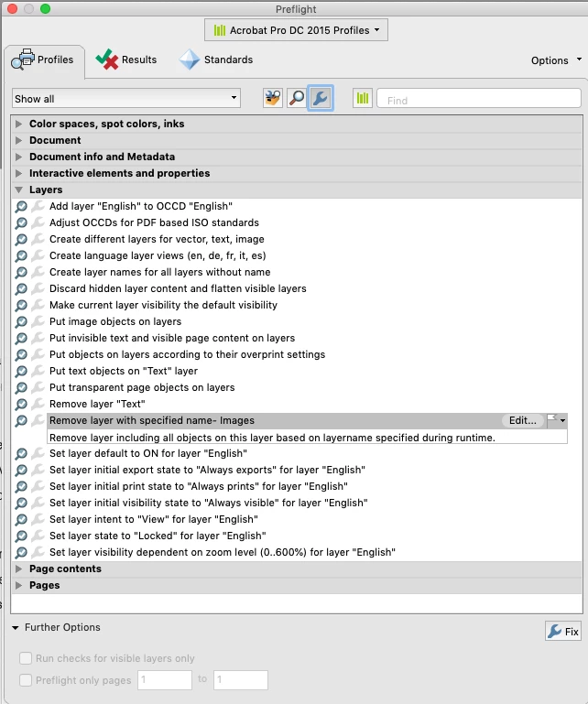
Task: Enable Preflight only pages checkbox
Action: pyautogui.click(x=26, y=680)
